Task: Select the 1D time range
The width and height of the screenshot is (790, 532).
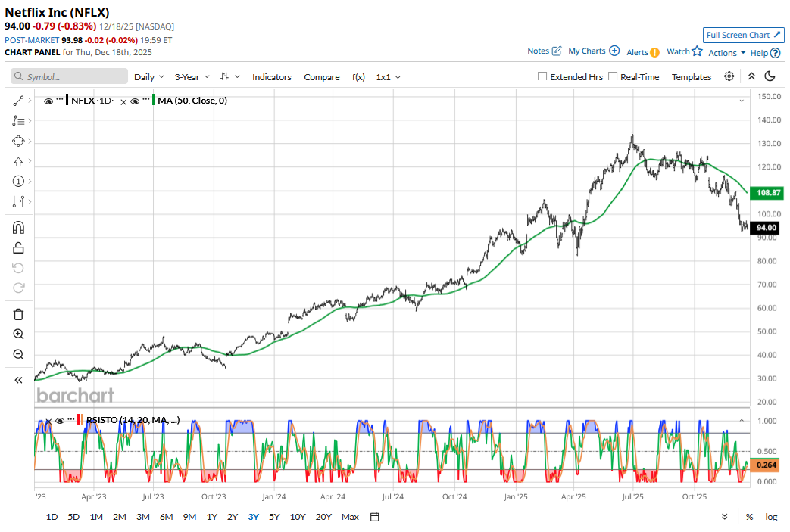Action: (52, 517)
